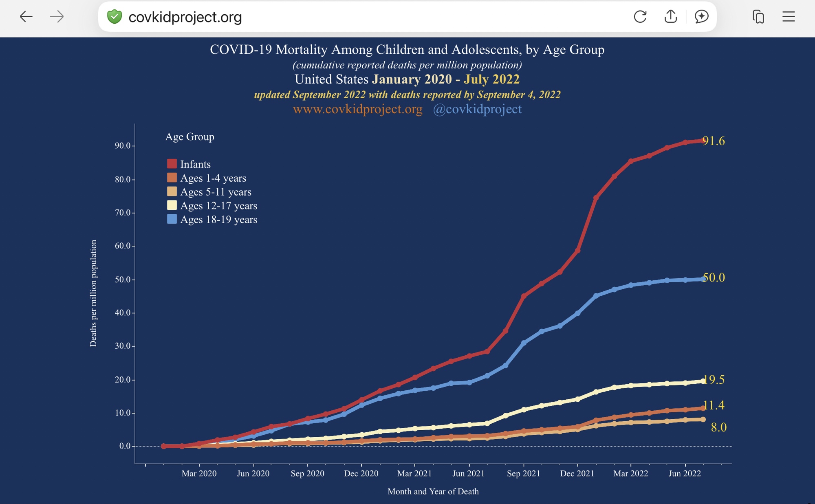815x504 pixels.
Task: Reload the page with refresh icon
Action: (640, 17)
